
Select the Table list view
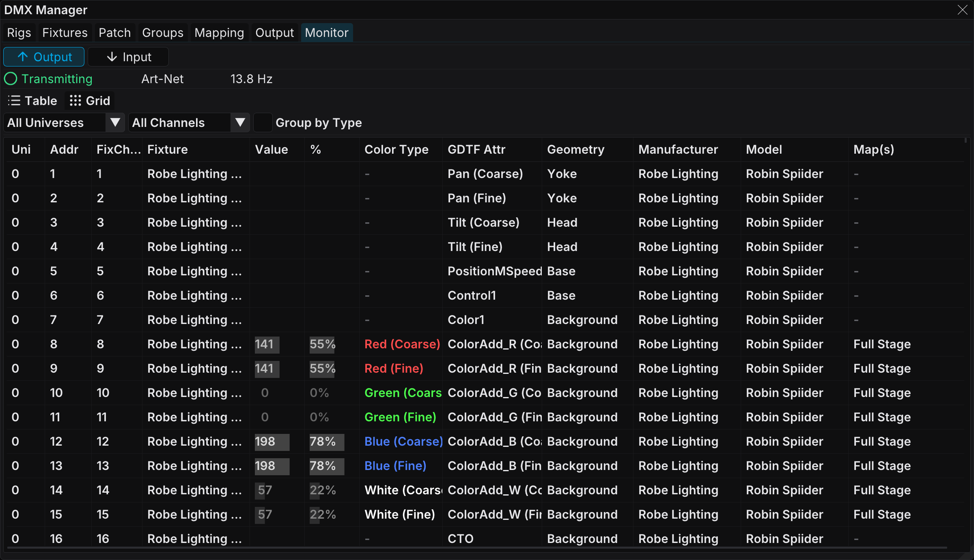pos(33,101)
